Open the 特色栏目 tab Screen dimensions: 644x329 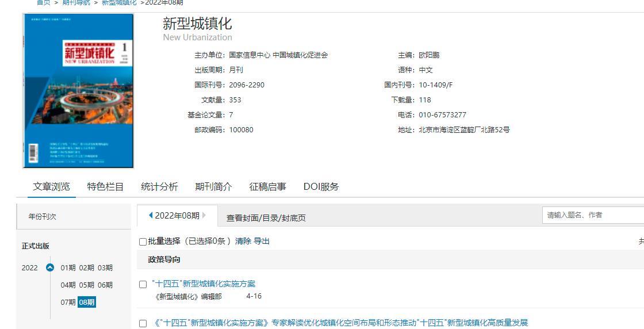click(x=105, y=187)
